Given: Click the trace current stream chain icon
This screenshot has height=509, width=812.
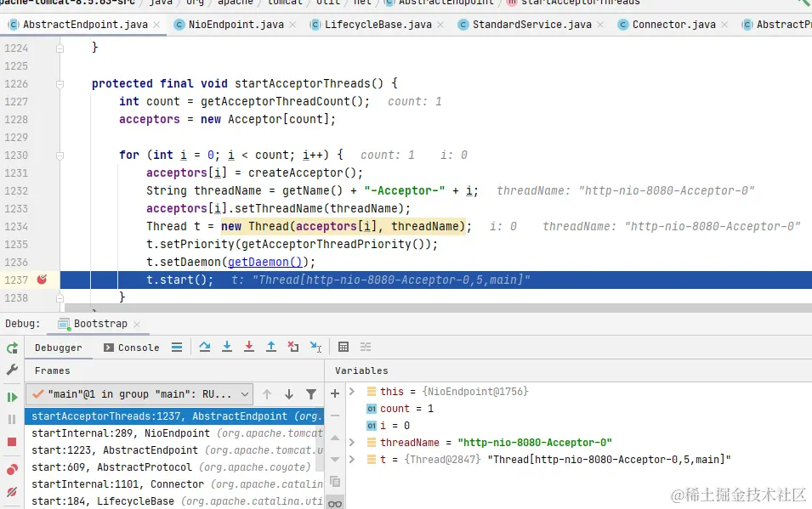Looking at the screenshot, I should click(366, 347).
